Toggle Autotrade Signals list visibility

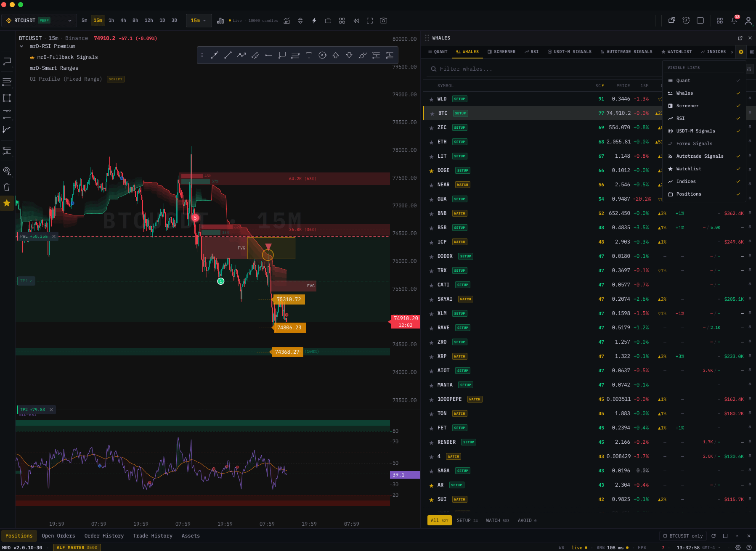(704, 156)
